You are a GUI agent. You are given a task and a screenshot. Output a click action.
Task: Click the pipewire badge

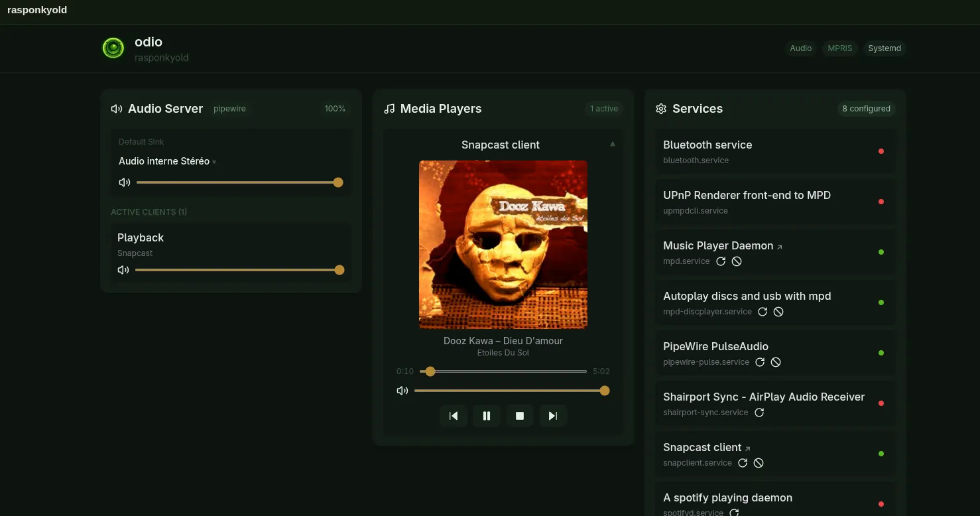229,109
